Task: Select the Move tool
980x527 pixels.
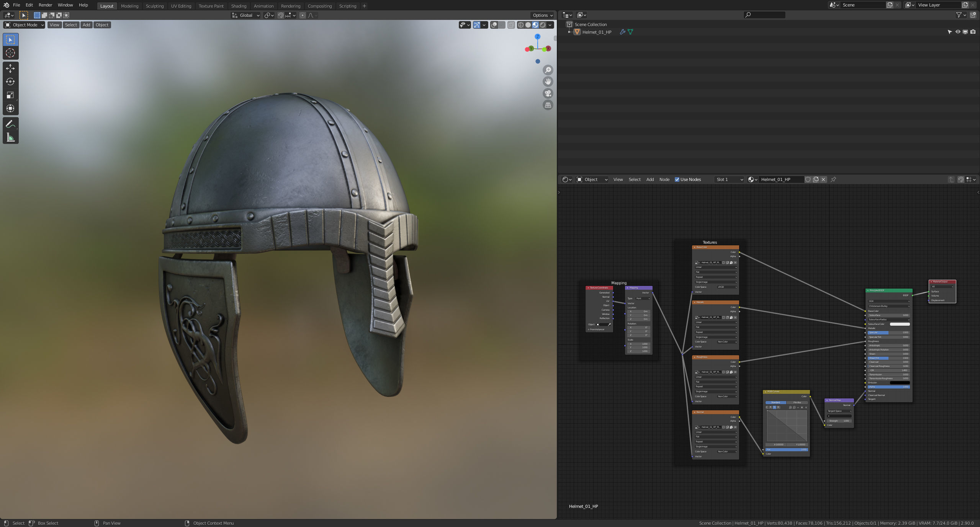Action: click(10, 69)
